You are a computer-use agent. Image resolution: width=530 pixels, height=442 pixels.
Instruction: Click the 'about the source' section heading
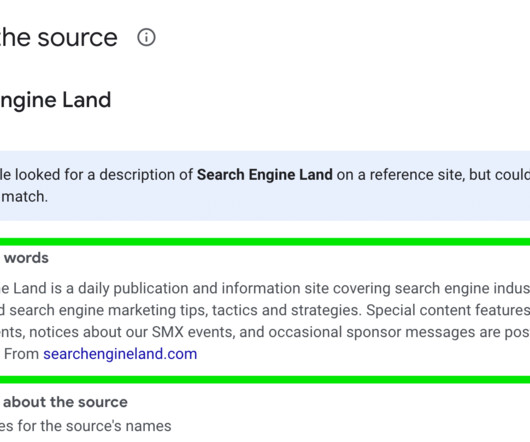pyautogui.click(x=65, y=402)
